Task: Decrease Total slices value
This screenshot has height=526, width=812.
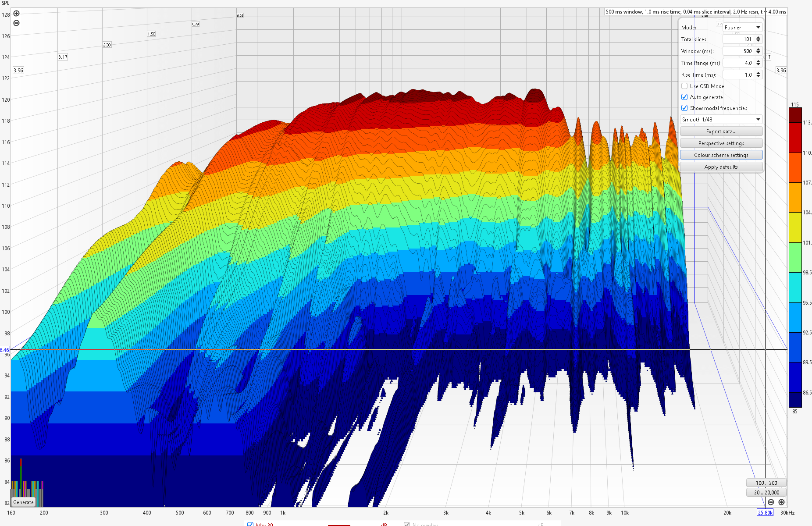Action: click(759, 41)
